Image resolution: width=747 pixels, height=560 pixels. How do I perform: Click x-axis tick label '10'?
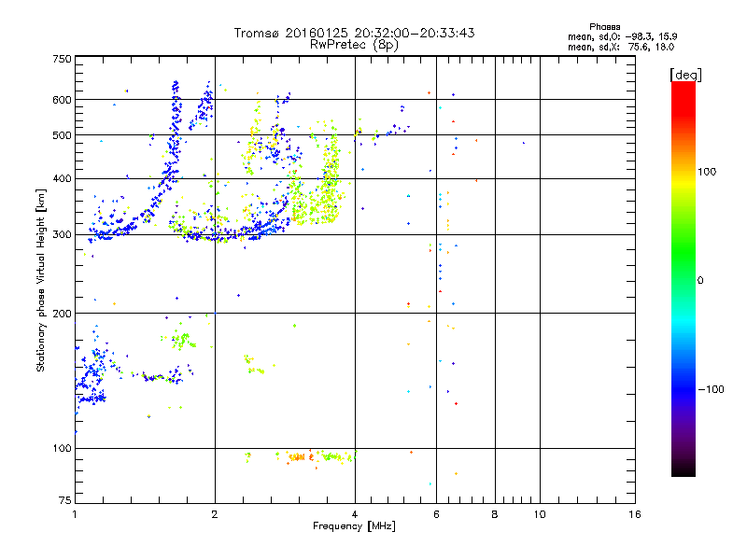540,514
